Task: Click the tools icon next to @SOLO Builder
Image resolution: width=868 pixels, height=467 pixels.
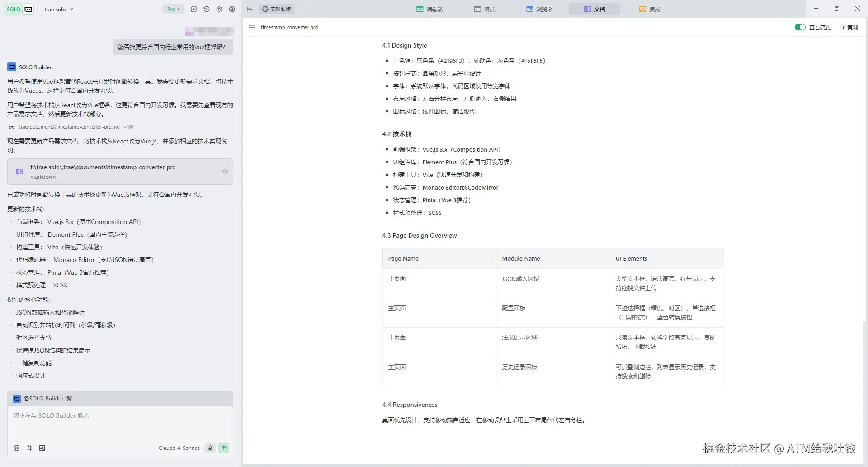Action: 69,399
